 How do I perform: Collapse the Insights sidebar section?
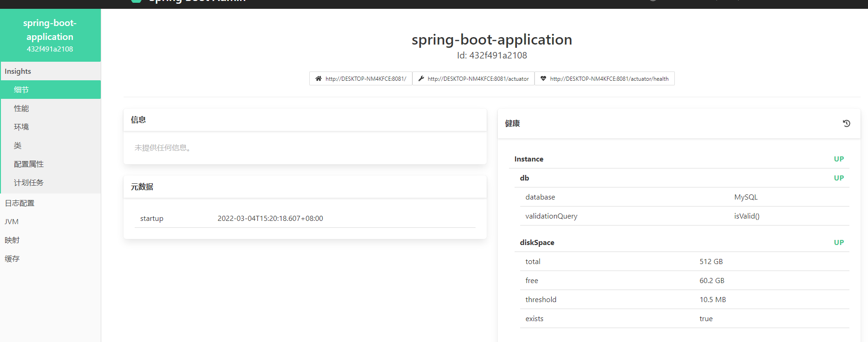click(51, 71)
